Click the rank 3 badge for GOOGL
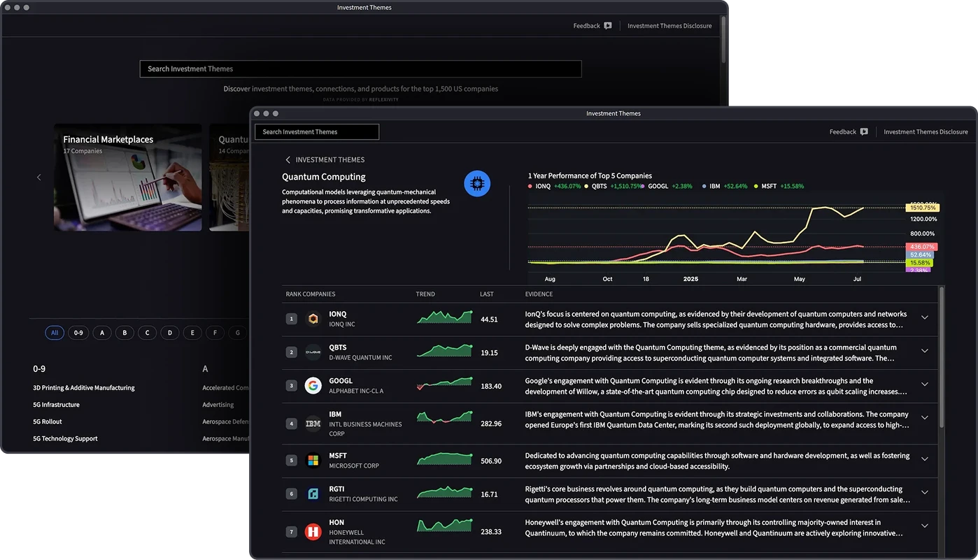 [292, 386]
